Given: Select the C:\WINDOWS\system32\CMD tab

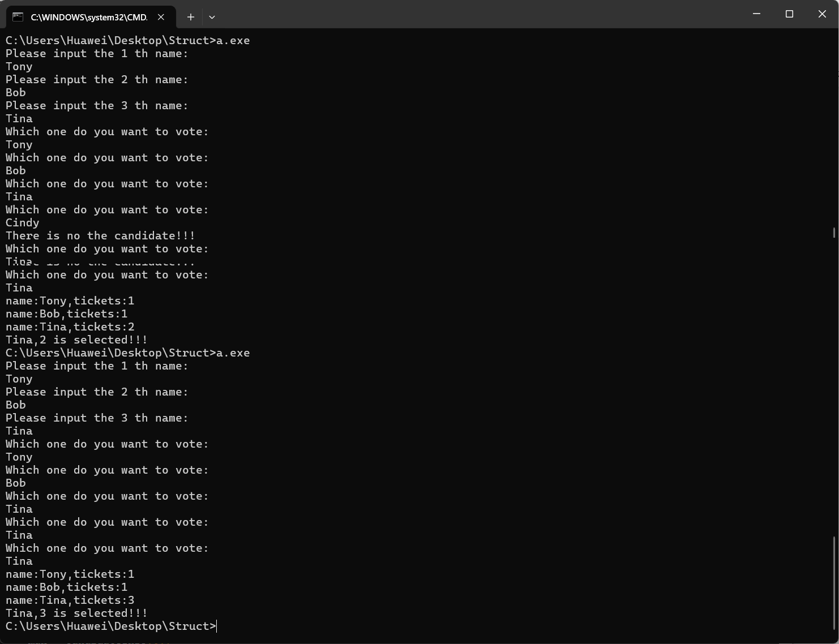Looking at the screenshot, I should click(91, 17).
